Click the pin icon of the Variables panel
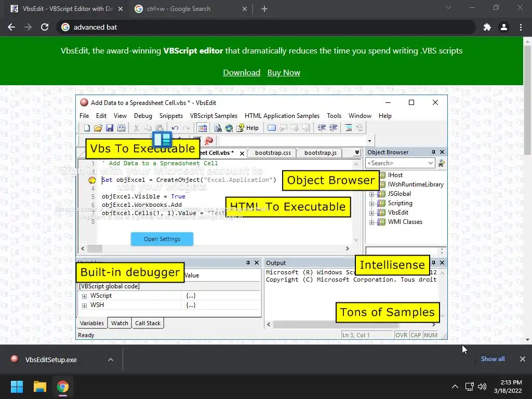Viewport: 532px width, 399px height. click(x=248, y=262)
